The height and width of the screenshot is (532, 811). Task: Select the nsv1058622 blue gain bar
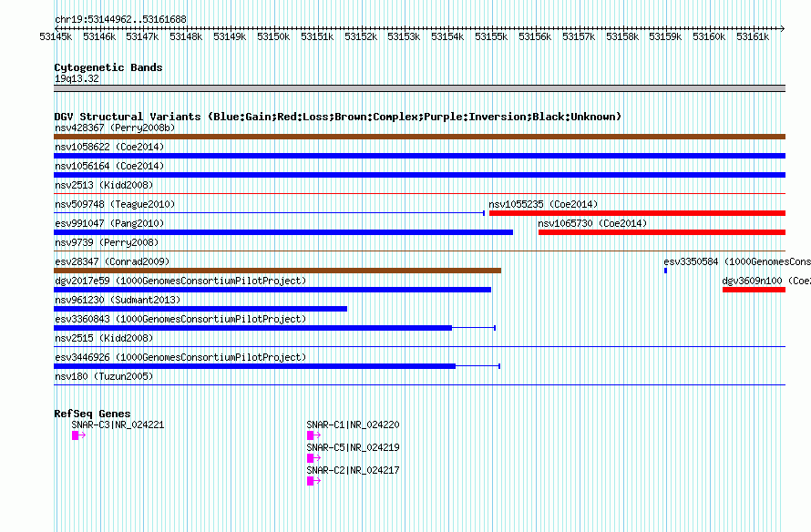419,156
